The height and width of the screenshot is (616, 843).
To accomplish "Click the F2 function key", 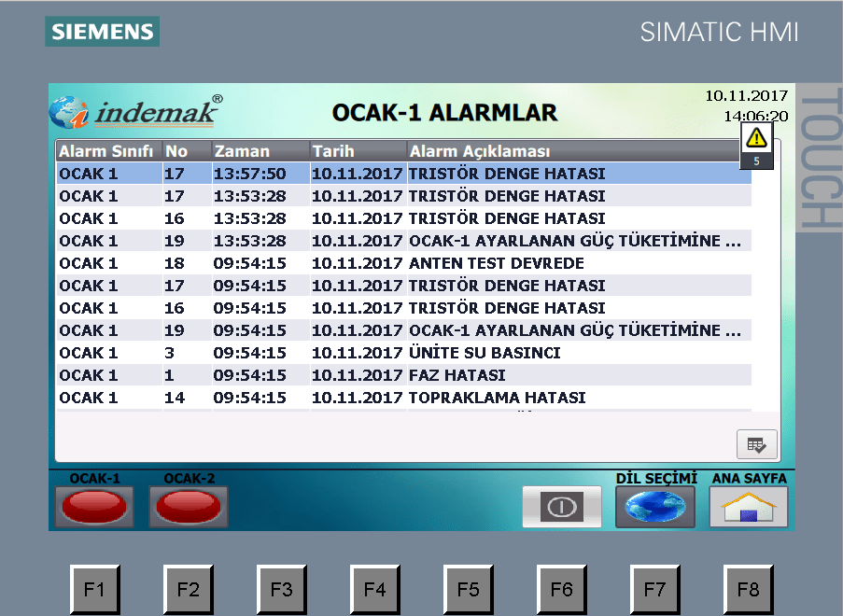I will (189, 590).
